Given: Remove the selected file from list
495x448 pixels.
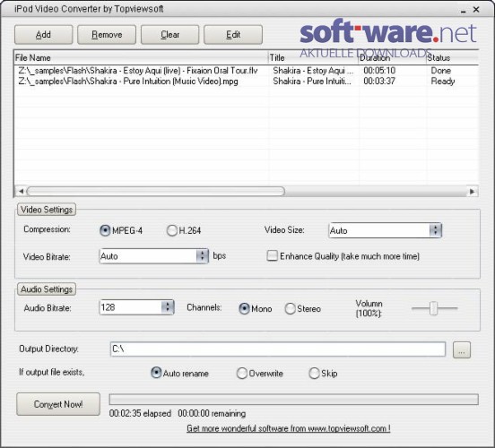Looking at the screenshot, I should tap(107, 34).
